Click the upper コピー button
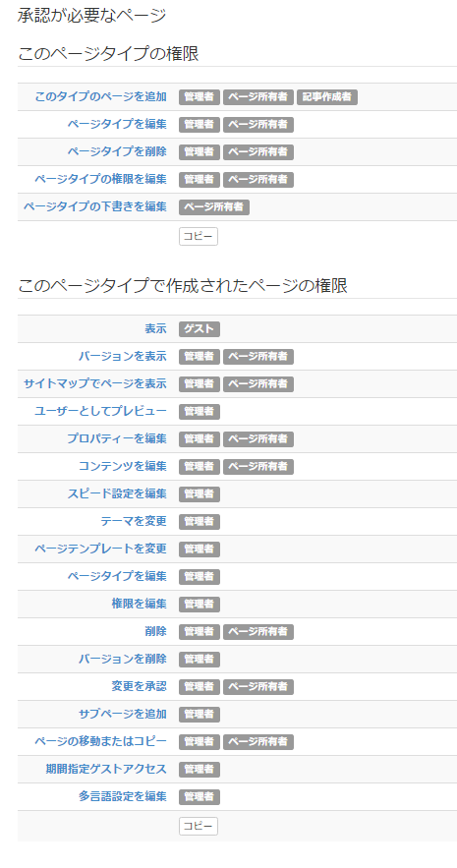The image size is (457, 868). tap(199, 236)
